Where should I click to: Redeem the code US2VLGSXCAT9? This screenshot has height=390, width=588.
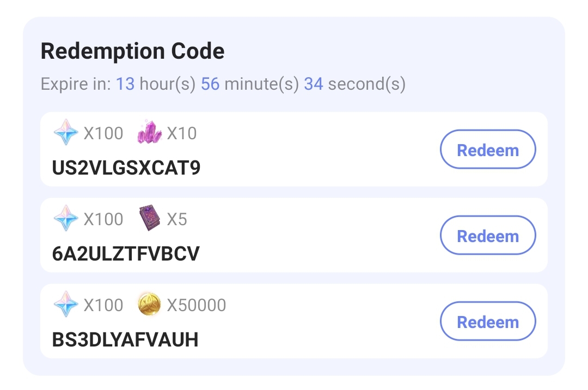487,149
